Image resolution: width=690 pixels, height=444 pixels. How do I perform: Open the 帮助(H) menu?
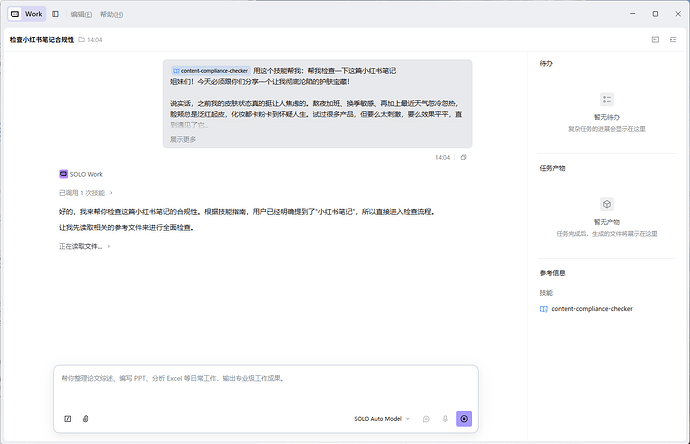pyautogui.click(x=111, y=14)
